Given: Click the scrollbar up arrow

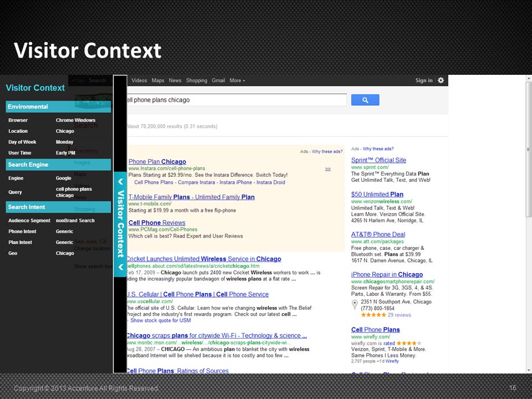Looking at the screenshot, I should (529, 78).
